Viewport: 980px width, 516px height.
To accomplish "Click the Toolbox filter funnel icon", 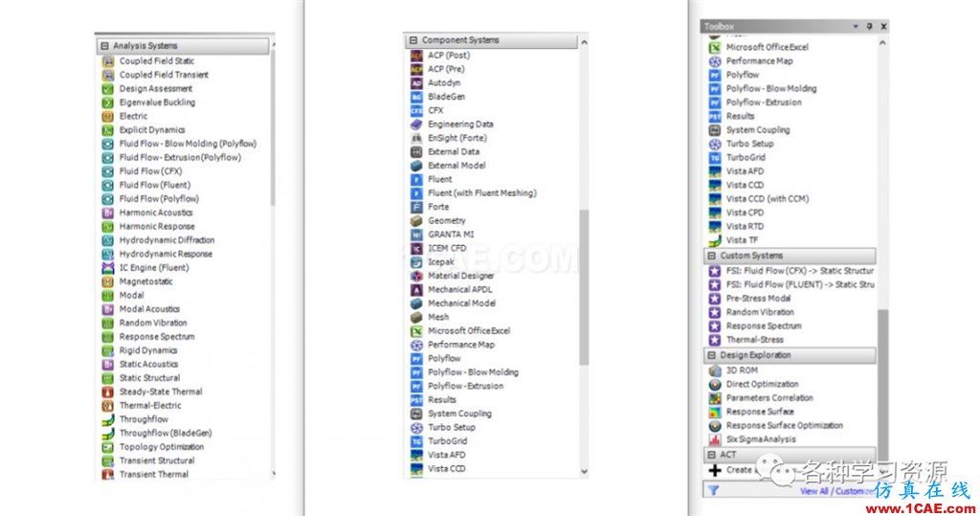I will (714, 490).
